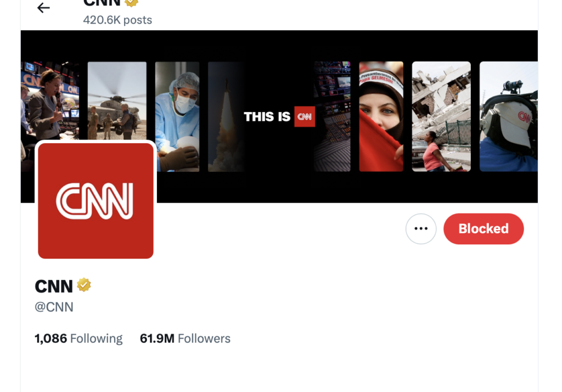Unblock CNN via the Blocked button

pyautogui.click(x=483, y=229)
